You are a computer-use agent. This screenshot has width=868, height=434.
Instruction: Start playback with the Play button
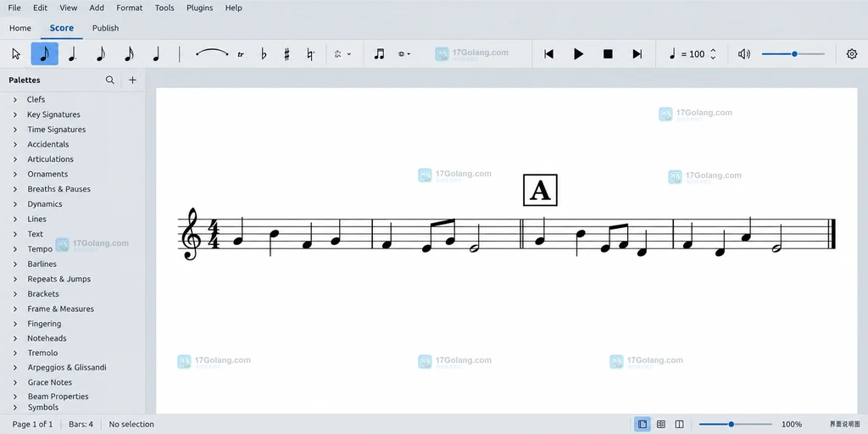coord(578,53)
